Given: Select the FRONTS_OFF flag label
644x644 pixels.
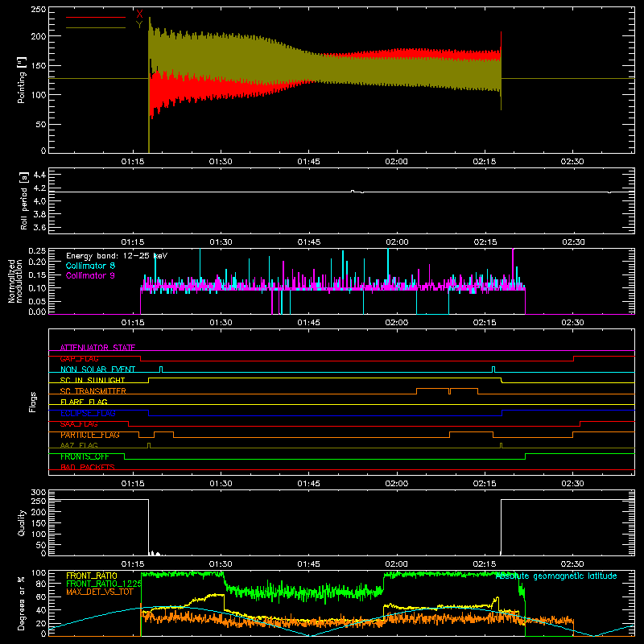Looking at the screenshot, I should pyautogui.click(x=85, y=456).
